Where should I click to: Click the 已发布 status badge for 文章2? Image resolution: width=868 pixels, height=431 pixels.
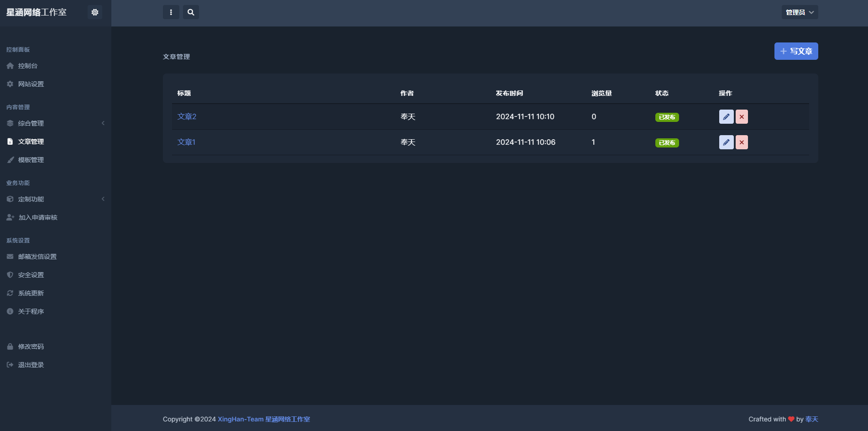[667, 117]
